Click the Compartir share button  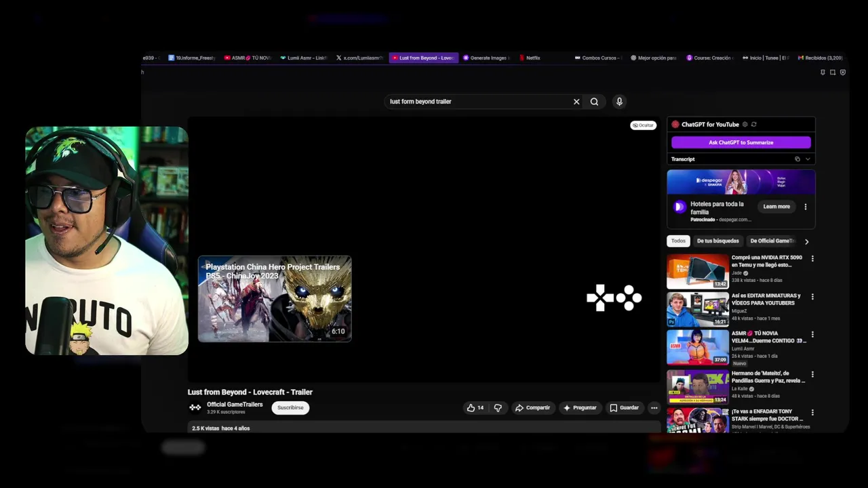[532, 408]
